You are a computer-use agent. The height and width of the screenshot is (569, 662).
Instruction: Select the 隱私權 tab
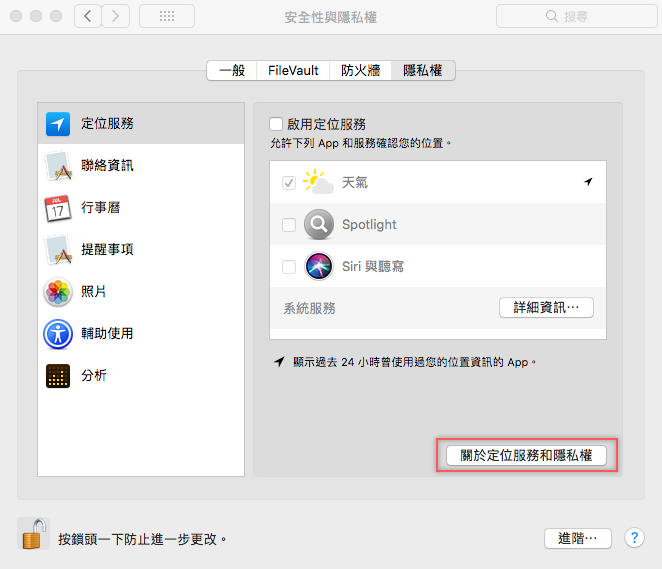tap(423, 70)
